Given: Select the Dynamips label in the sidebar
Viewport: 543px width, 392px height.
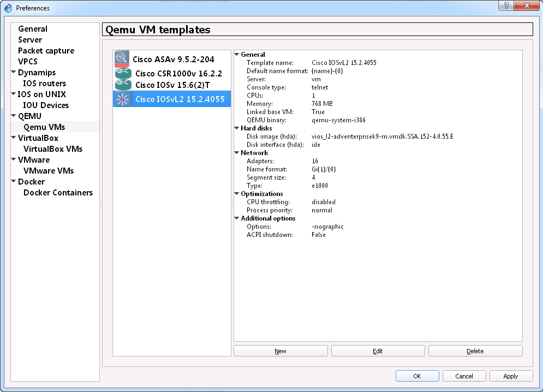Looking at the screenshot, I should click(x=37, y=73).
